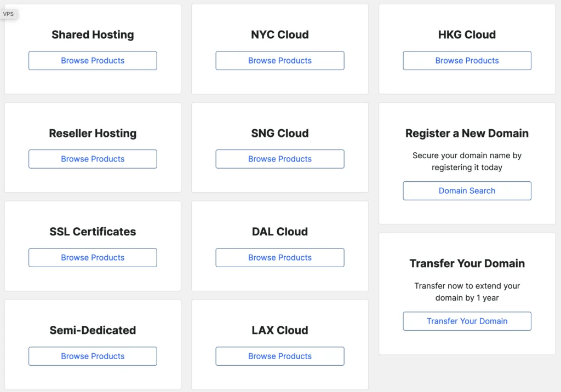
Task: Click the Reseller Hosting heading
Action: tap(93, 133)
